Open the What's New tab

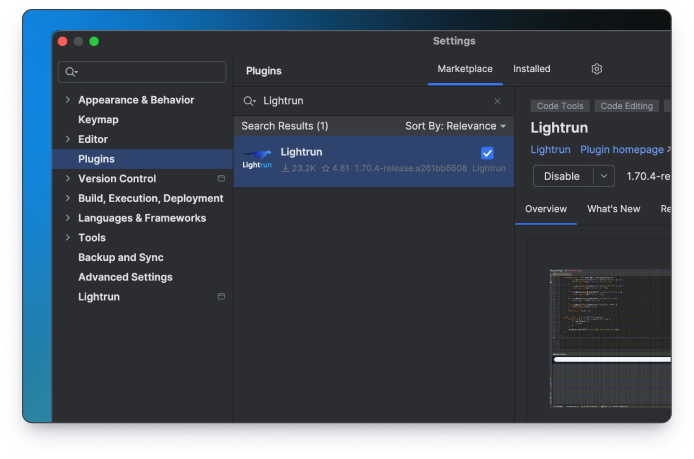pyautogui.click(x=613, y=209)
